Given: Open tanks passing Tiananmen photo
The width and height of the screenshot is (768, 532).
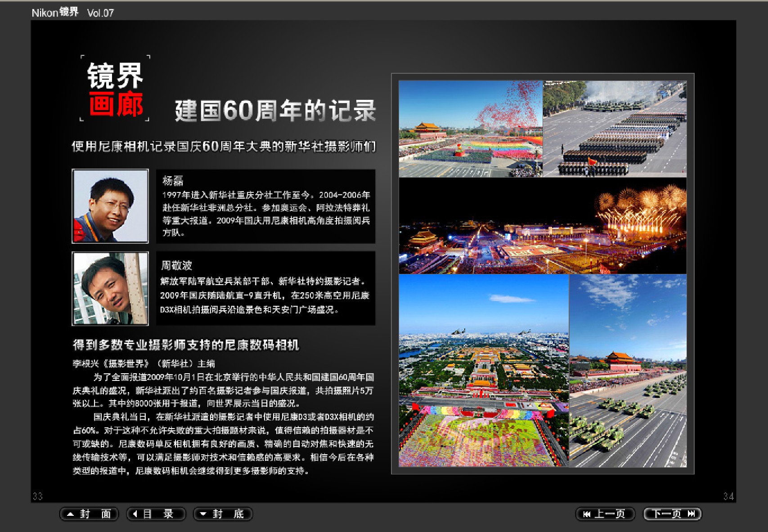Looking at the screenshot, I should 628,371.
